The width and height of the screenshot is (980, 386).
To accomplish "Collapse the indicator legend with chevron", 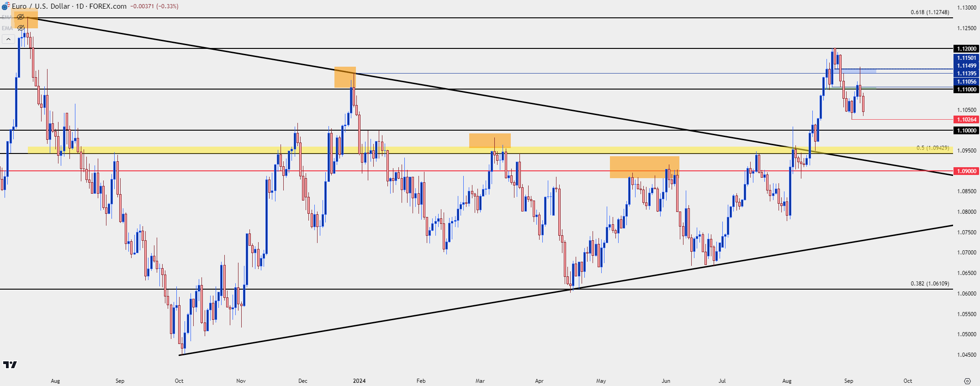I will 8,39.
